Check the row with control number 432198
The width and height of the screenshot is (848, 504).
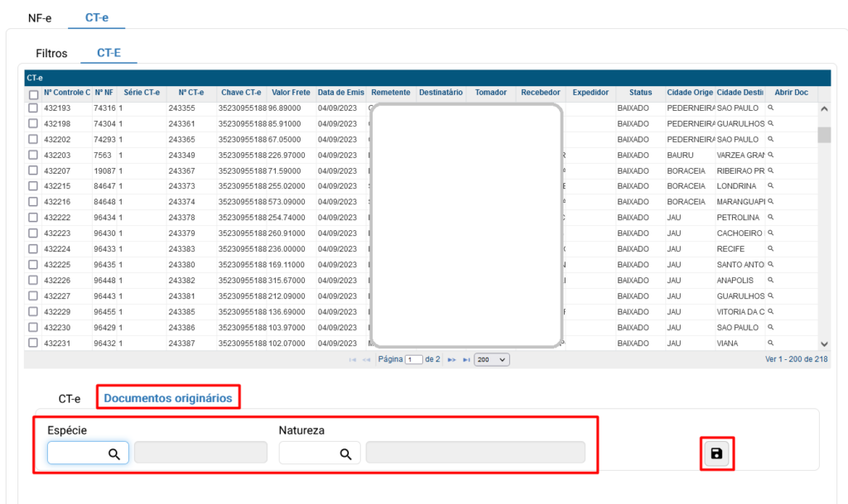pos(33,124)
